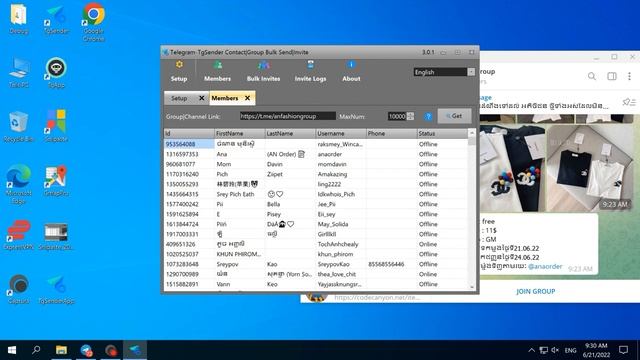Image resolution: width=640 pixels, height=360 pixels.
Task: Expand the English language dropdown
Action: tap(471, 72)
